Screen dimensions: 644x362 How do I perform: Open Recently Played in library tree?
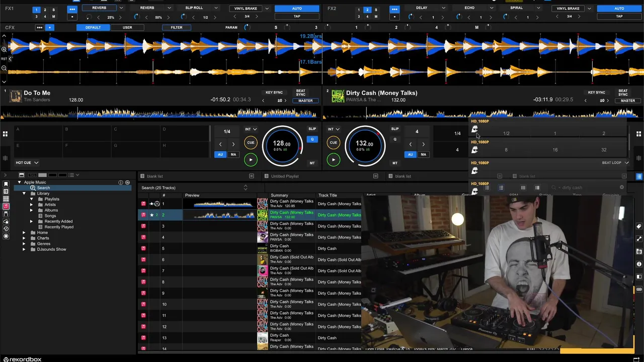tap(59, 227)
